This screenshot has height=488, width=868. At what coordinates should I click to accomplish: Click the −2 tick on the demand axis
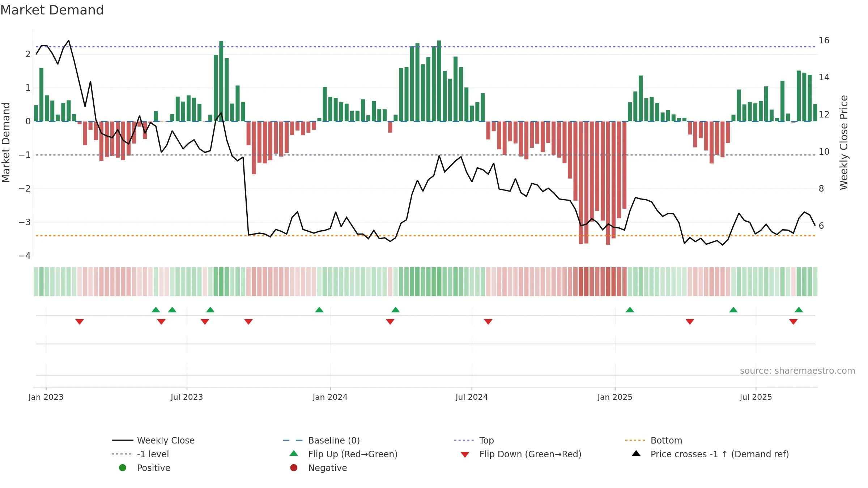25,189
